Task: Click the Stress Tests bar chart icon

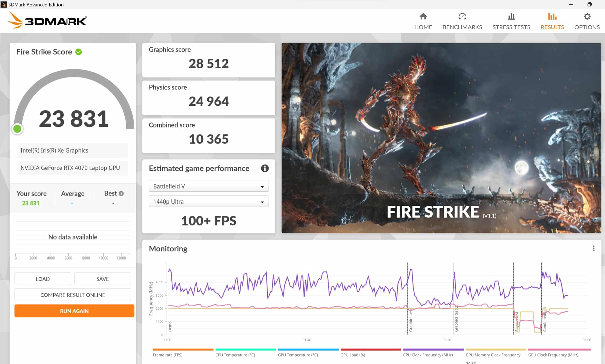Action: click(x=511, y=17)
